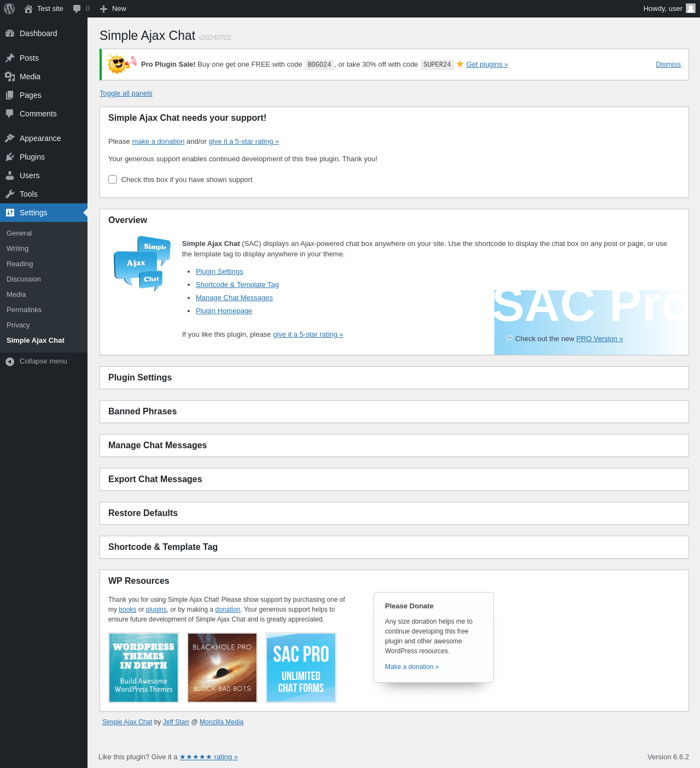
Task: Click the books link in WP Resources
Action: (x=127, y=609)
